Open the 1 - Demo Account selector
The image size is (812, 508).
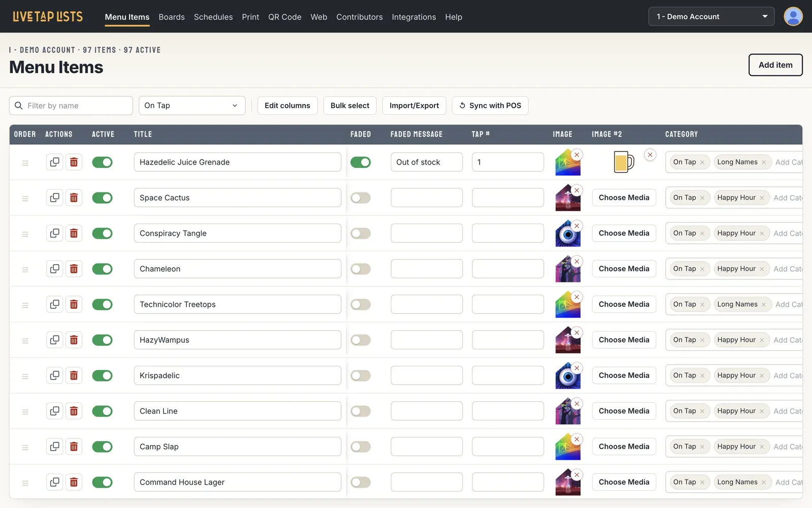tap(711, 16)
